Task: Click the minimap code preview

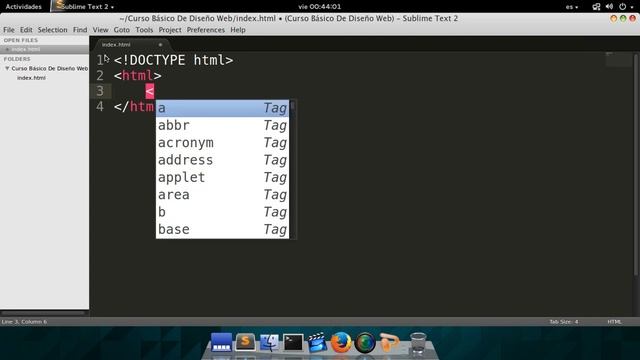Action: pos(618,59)
